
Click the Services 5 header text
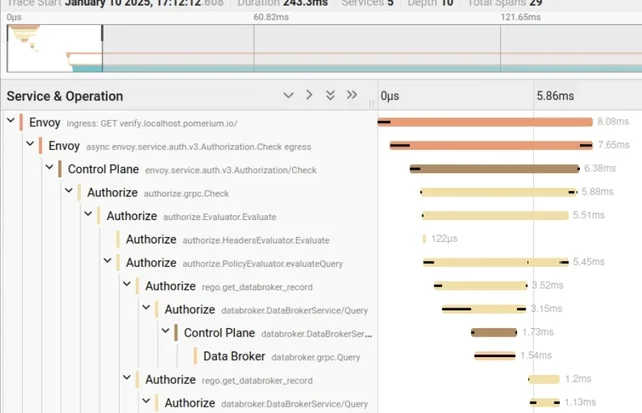point(367,3)
